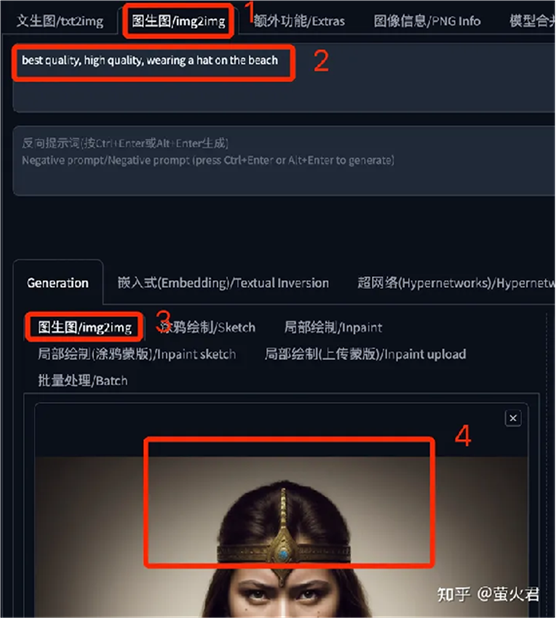The height and width of the screenshot is (618, 556).
Task: Select the 图生图/img2img sub-tab under Generation
Action: [85, 327]
